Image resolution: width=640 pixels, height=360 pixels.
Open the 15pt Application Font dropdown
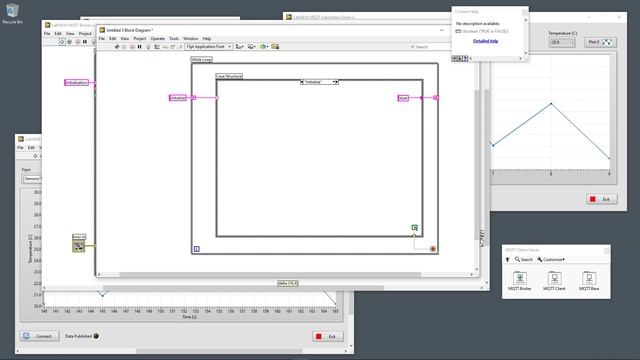pos(209,47)
